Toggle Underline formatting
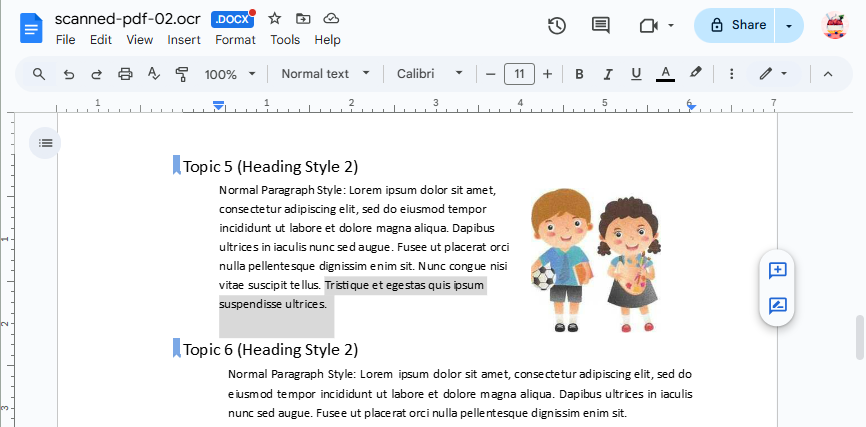 click(636, 74)
